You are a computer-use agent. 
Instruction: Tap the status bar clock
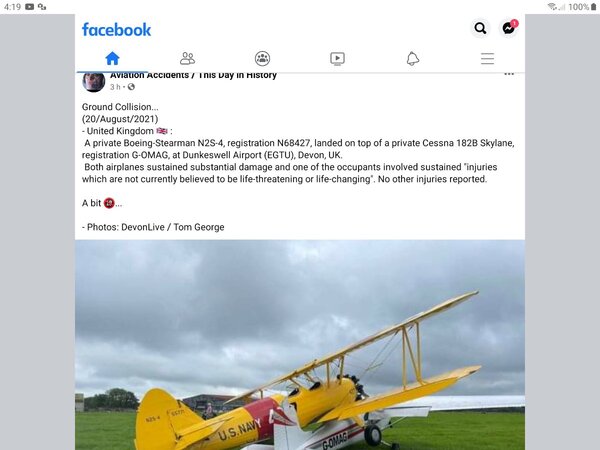(x=11, y=6)
